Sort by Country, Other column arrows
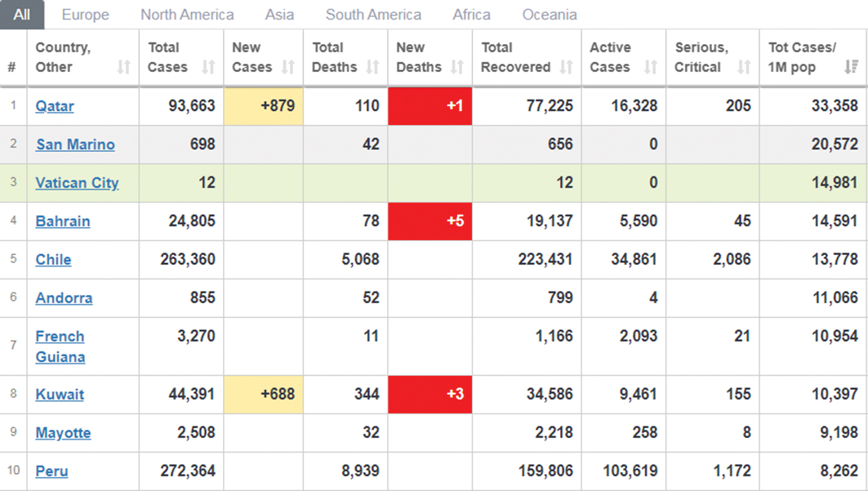Screen dimensions: 868x491 click(x=123, y=67)
